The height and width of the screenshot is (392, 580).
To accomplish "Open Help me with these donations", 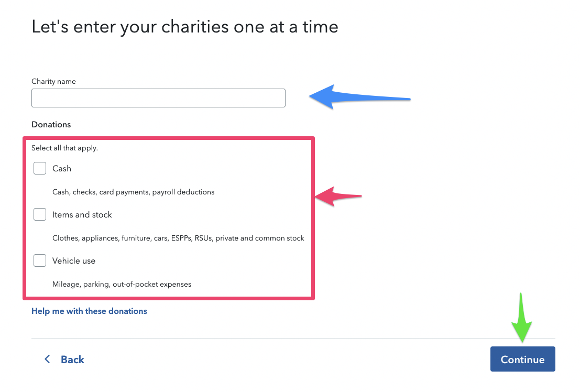I will [x=89, y=311].
